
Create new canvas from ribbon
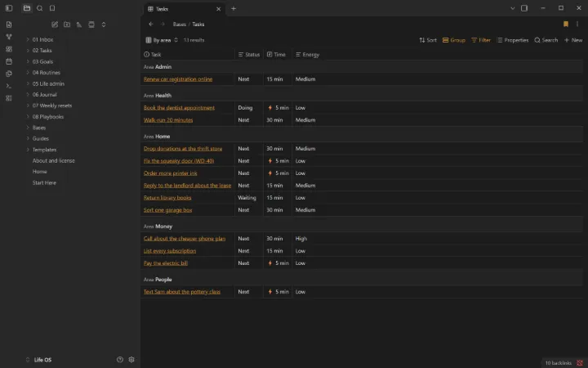coord(9,49)
